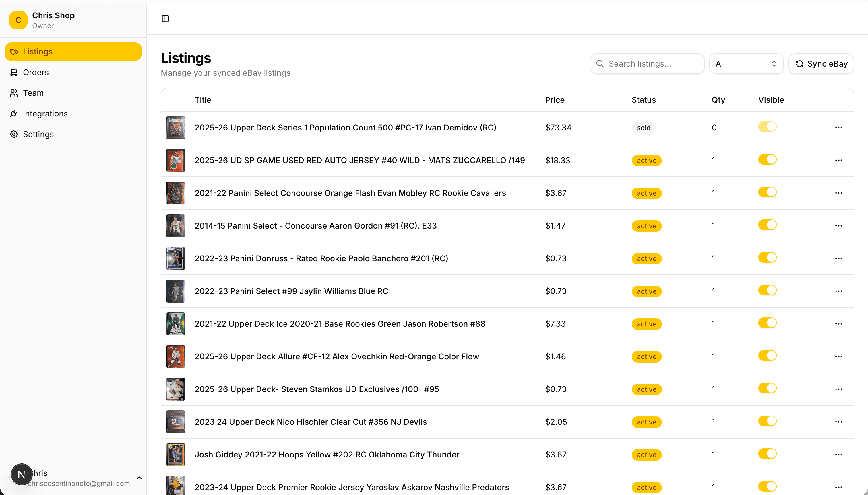Open the All status filter dropdown
868x495 pixels.
click(746, 64)
